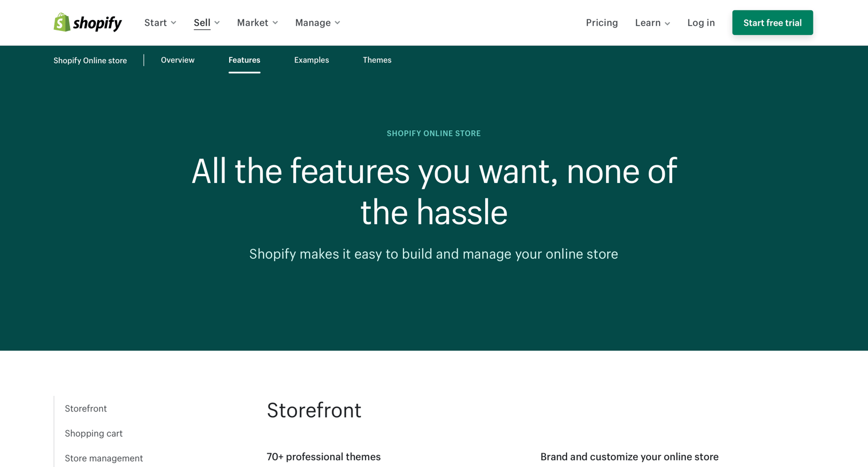Click the Shopify logo
Screen dimensions: 868x467
88,22
